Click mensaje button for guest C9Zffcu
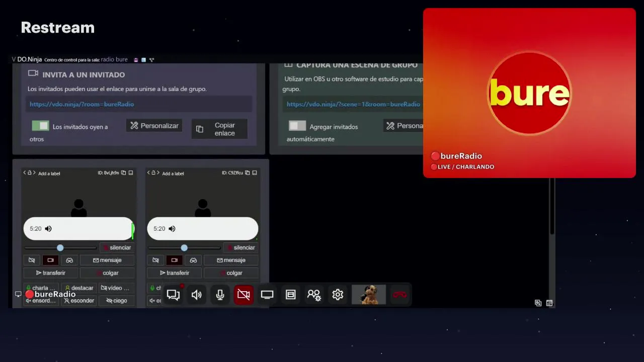 [231, 260]
